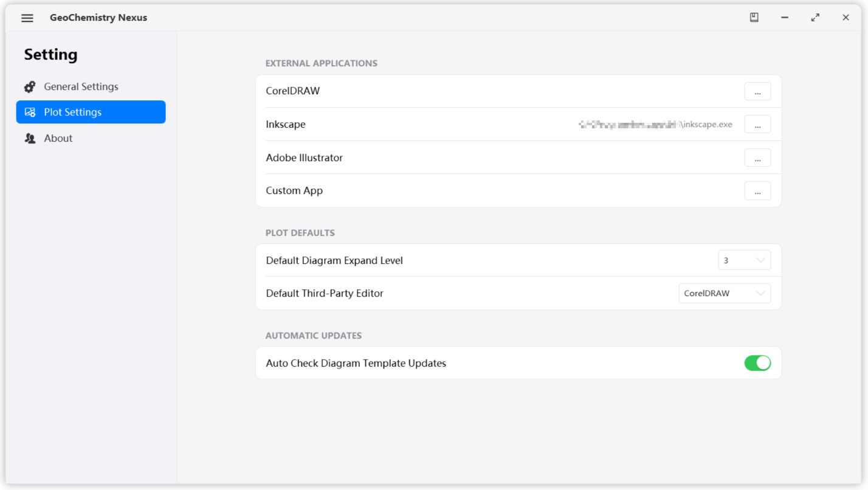Screen dimensions: 868x490
Task: Open the Default Third-Party Editor dropdown
Action: (x=725, y=293)
